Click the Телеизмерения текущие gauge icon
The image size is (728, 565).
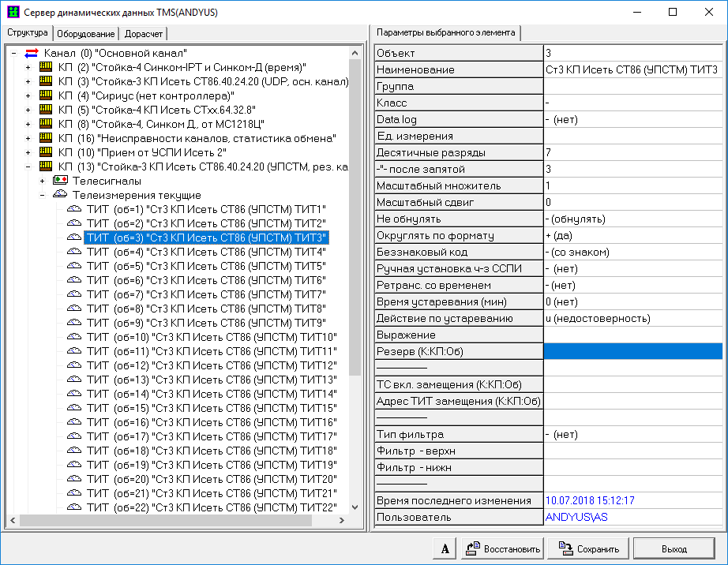point(61,195)
